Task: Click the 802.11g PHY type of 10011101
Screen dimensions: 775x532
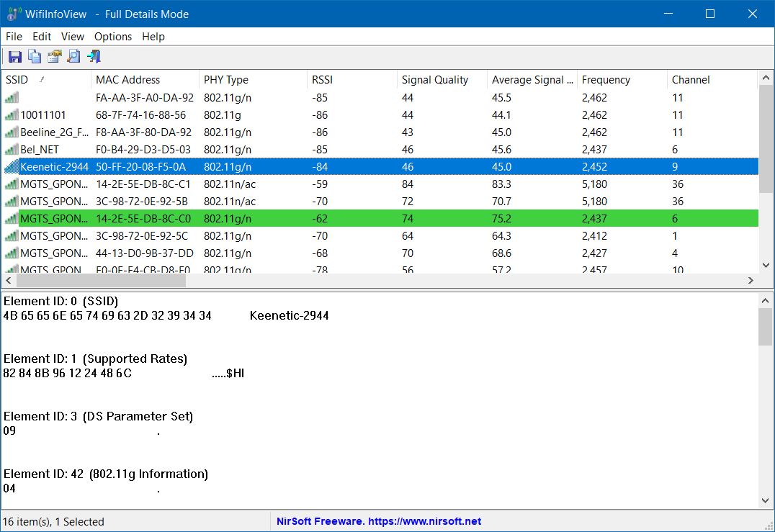Action: (x=223, y=115)
